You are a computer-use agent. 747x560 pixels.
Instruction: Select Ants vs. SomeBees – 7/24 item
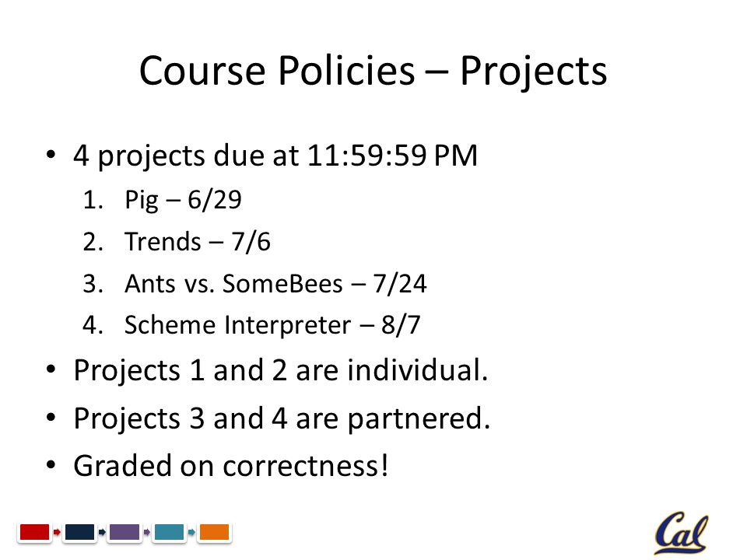click(x=275, y=284)
